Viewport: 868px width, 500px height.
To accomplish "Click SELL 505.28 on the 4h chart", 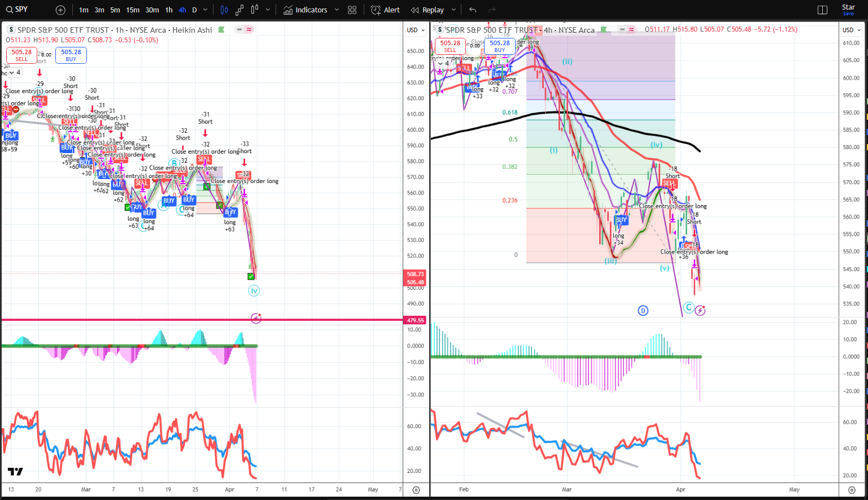I will 450,46.
